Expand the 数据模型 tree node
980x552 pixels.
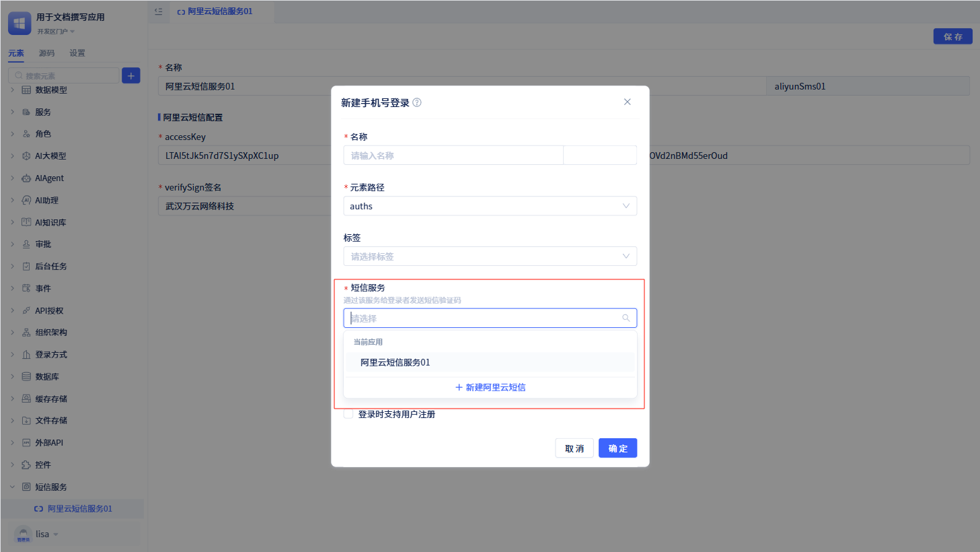point(12,90)
